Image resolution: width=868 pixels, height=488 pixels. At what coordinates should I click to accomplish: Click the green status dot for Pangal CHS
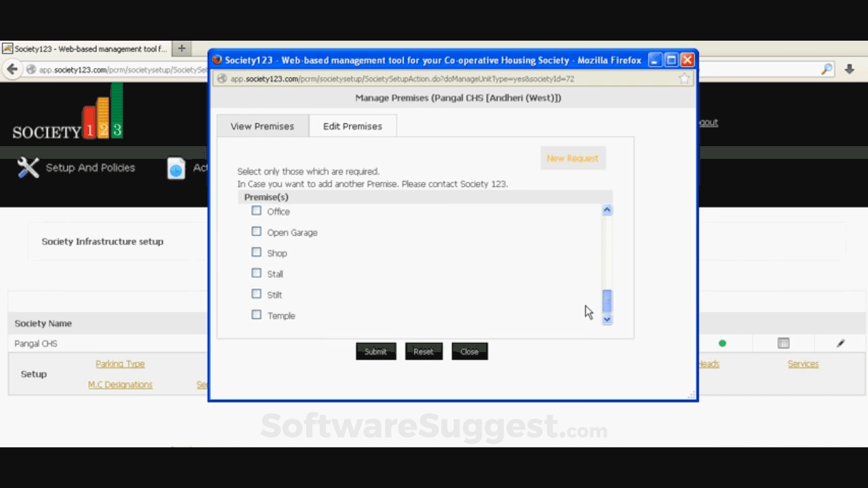[722, 343]
